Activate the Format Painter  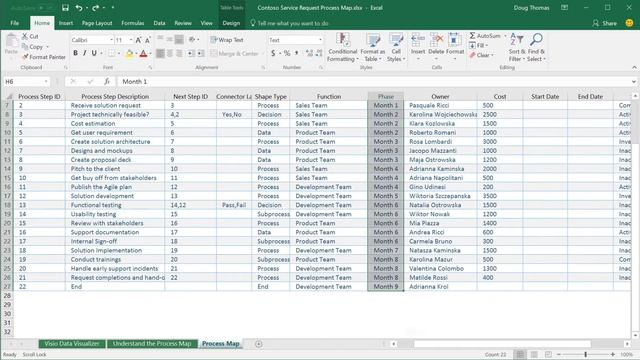44,57
